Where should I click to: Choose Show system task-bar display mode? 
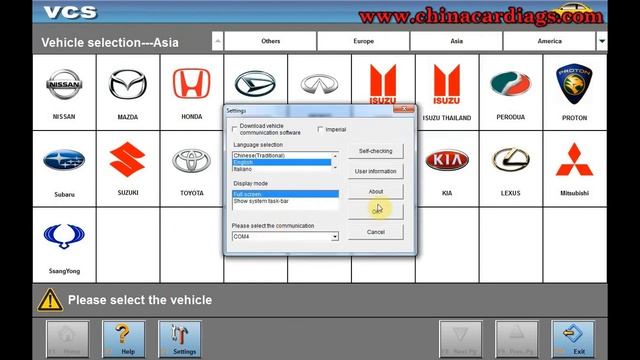(x=285, y=201)
